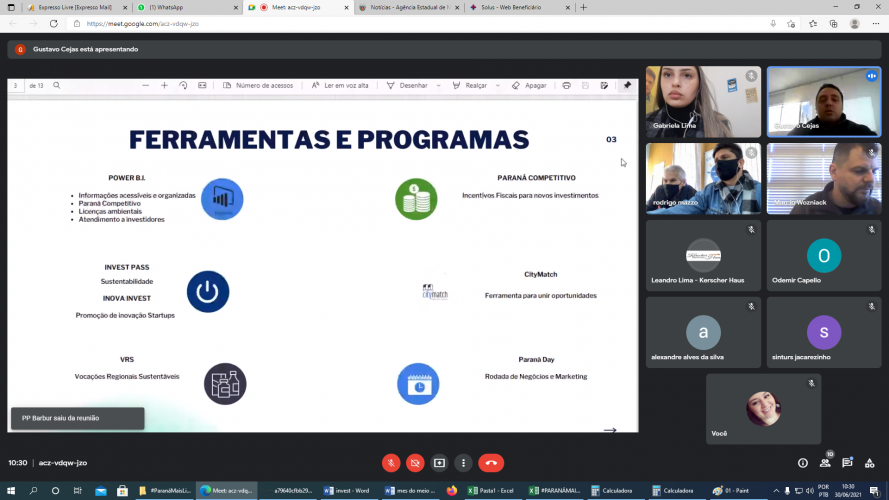Show the participants list panel
The height and width of the screenshot is (500, 889).
[x=825, y=463]
